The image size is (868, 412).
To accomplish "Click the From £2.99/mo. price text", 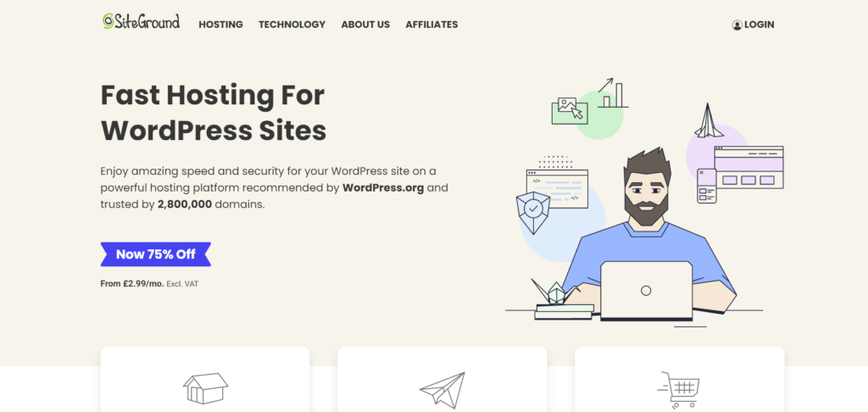I will [132, 283].
